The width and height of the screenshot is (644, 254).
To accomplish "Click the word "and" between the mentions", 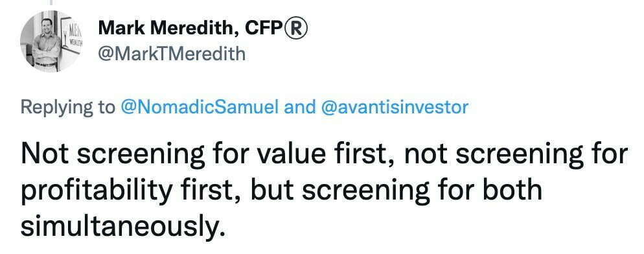I will (x=300, y=108).
